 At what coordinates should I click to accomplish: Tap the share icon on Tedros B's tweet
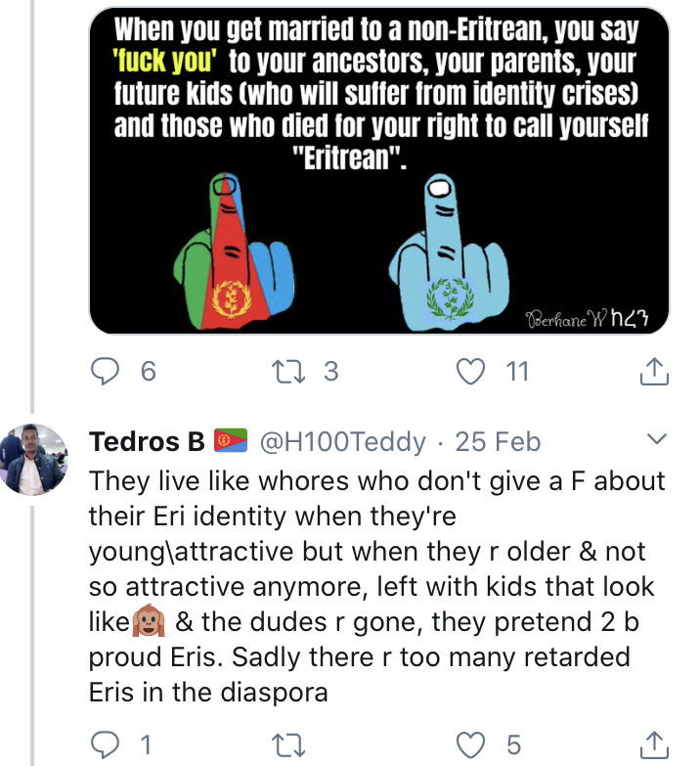(x=653, y=743)
